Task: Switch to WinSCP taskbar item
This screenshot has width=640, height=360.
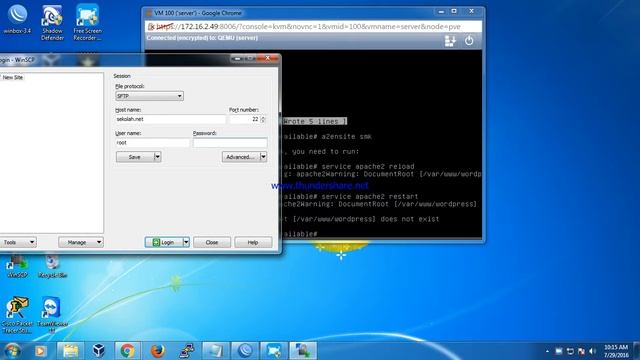Action: pyautogui.click(x=303, y=351)
